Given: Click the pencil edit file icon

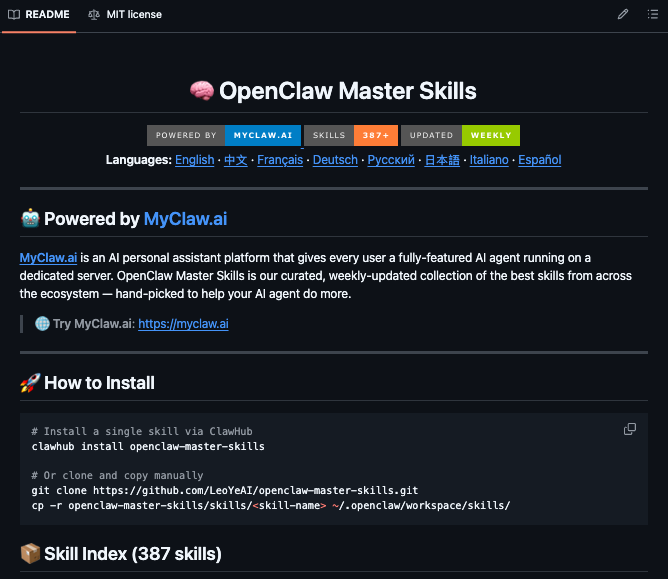Looking at the screenshot, I should click(623, 14).
